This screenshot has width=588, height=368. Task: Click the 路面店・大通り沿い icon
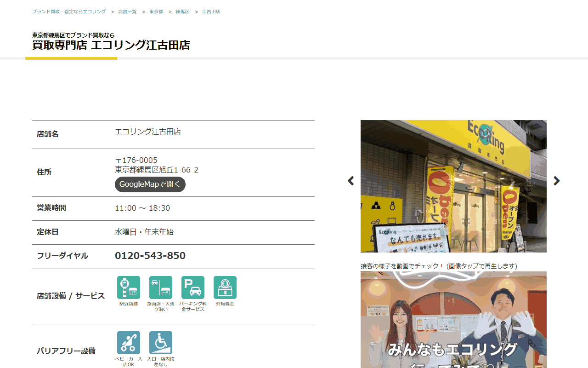161,287
